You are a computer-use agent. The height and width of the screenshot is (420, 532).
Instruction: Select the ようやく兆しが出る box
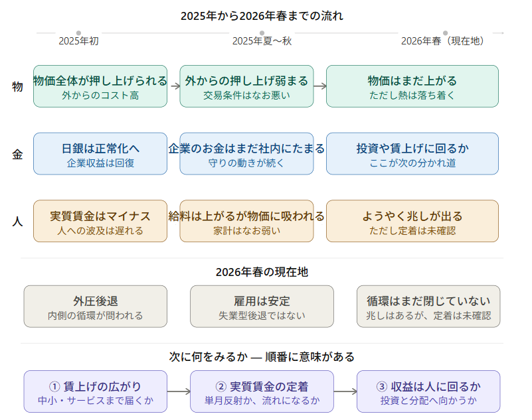412,222
